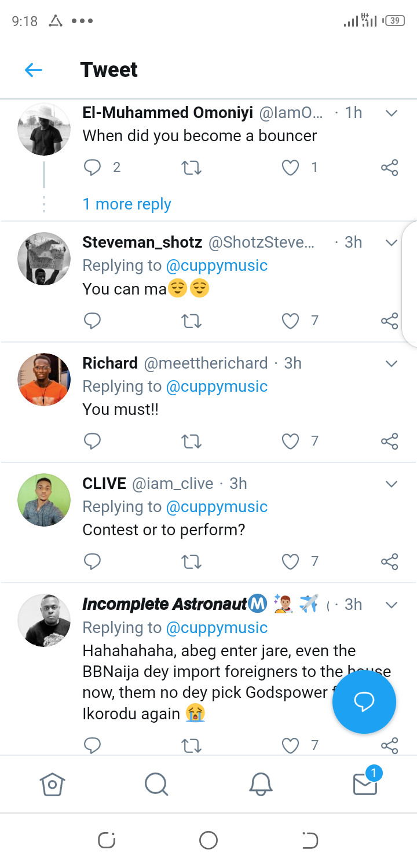The image size is (417, 868).
Task: Share El-Muhammed Omoniyi's tweet
Action: coord(390,168)
